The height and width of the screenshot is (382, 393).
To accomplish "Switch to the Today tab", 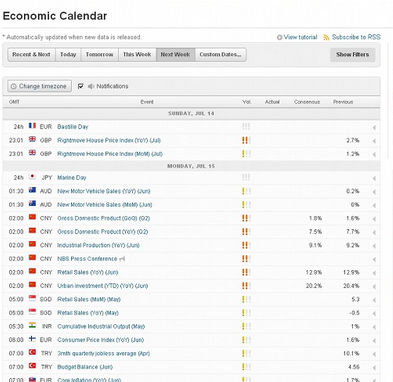I will point(68,54).
